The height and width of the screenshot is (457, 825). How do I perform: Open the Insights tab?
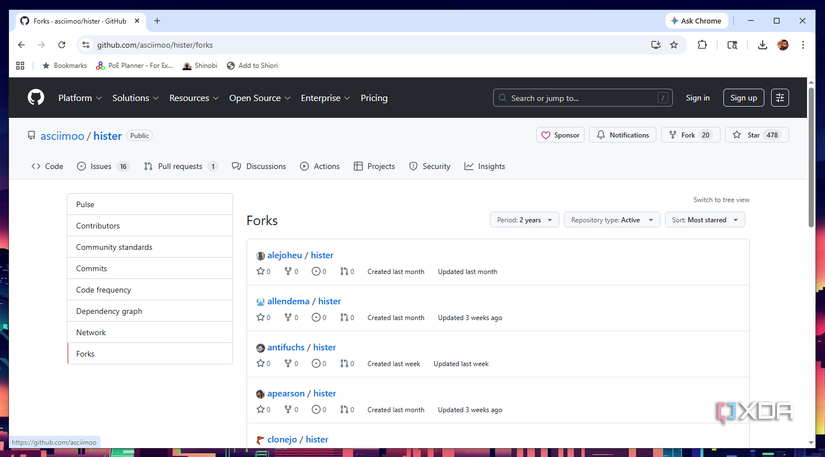pos(485,166)
